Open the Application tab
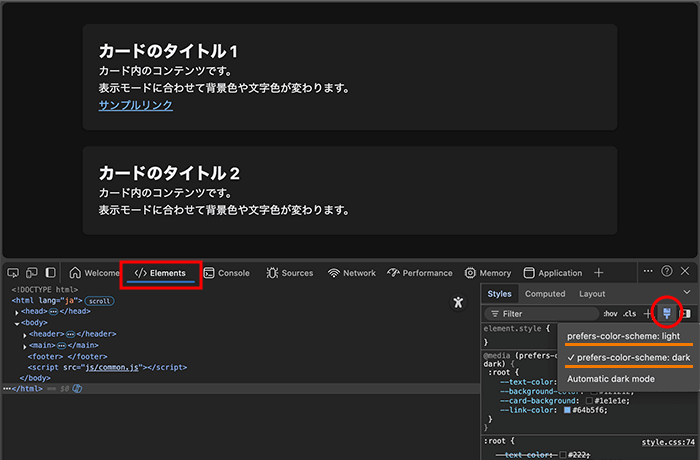700x460 pixels. (553, 273)
